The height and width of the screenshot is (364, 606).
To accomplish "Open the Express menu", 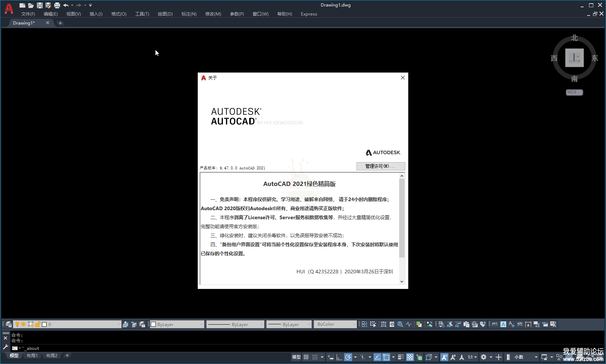I will (x=309, y=14).
